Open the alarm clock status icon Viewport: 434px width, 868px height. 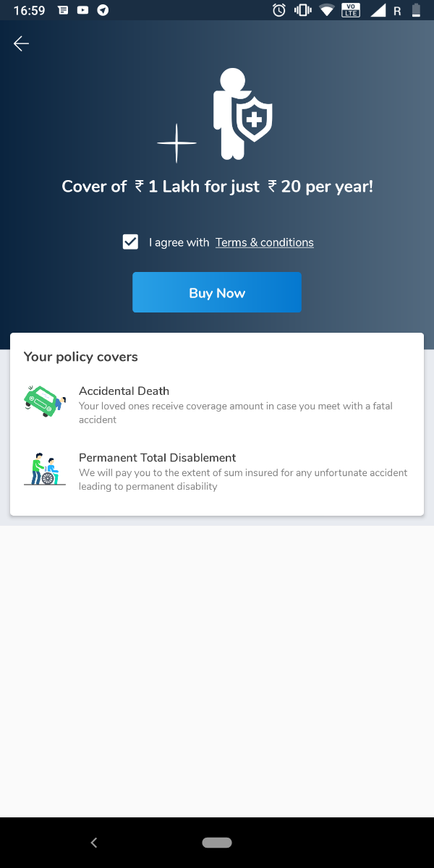279,10
